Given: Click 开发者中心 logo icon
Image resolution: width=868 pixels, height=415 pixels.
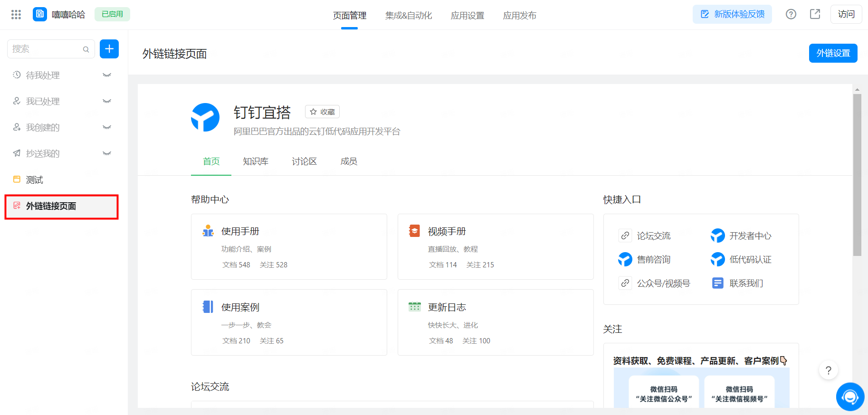Looking at the screenshot, I should pyautogui.click(x=718, y=236).
